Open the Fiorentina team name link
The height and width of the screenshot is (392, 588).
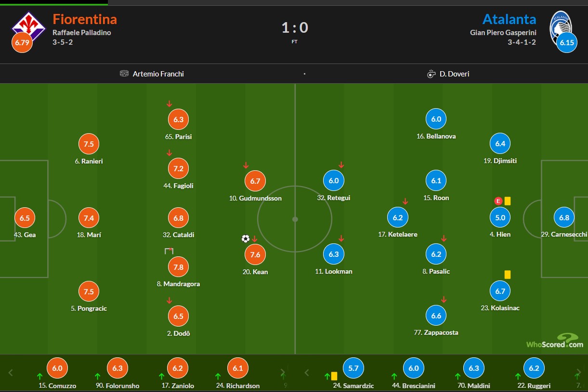click(x=85, y=19)
